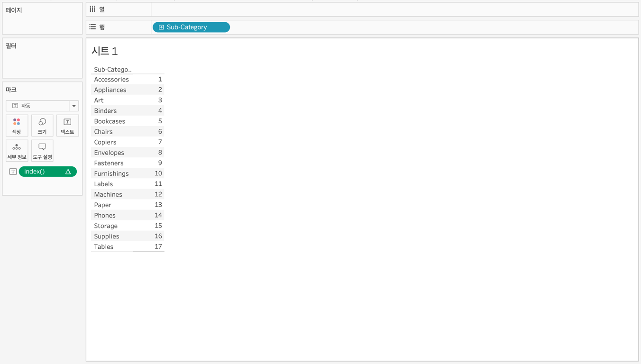Screen dimensions: 641x364
Task: Click the text-type icon beside index() pill
Action: (13, 172)
